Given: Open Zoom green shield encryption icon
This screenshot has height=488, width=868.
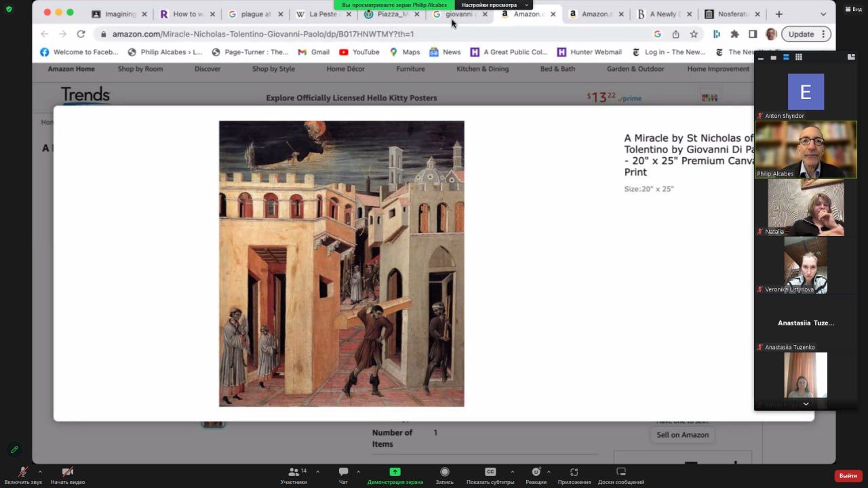Looking at the screenshot, I should 9,9.
